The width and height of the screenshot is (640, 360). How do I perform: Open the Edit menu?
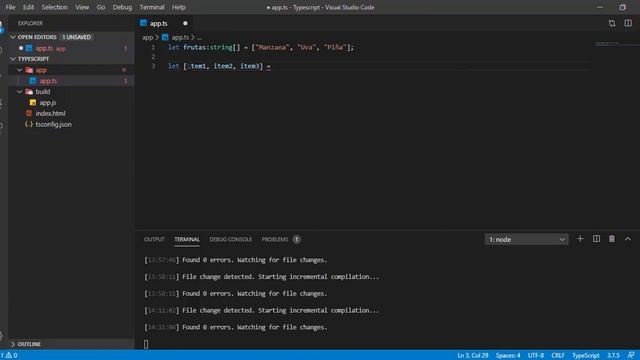click(28, 7)
